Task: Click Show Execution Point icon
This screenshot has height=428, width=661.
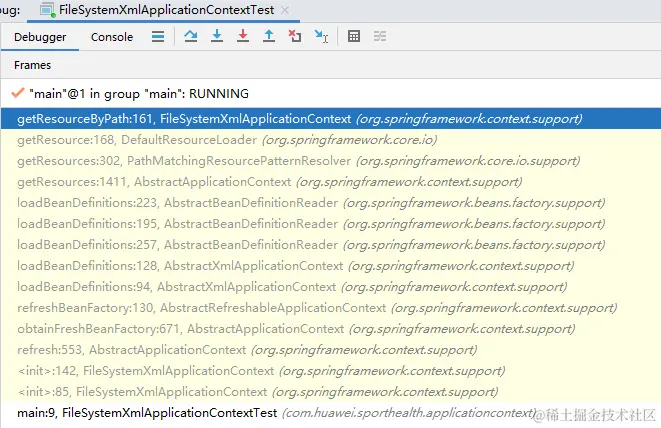Action: pos(158,37)
